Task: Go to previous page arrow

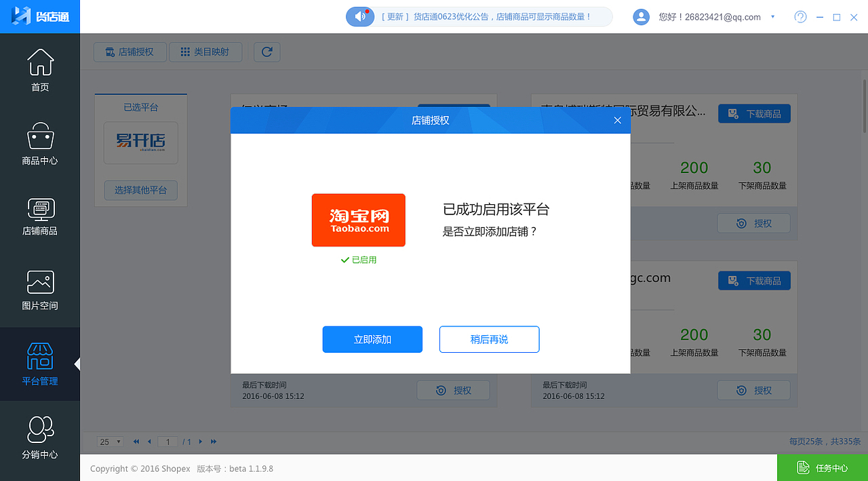Action: (149, 442)
